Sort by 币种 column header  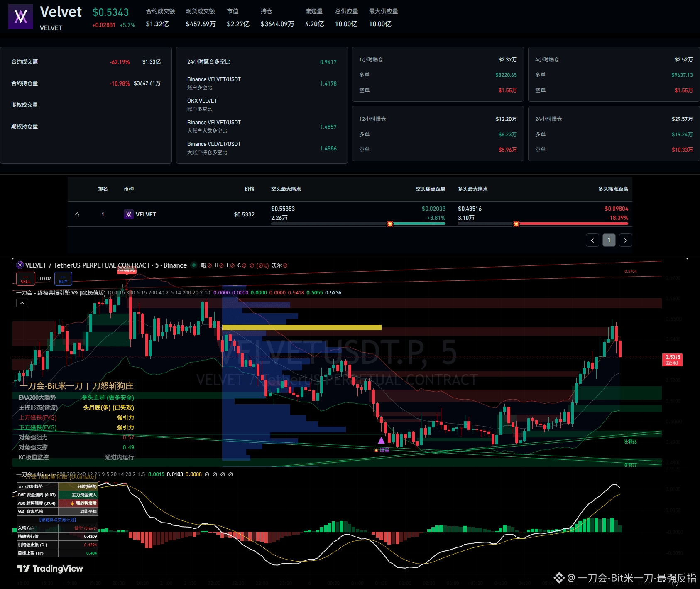pyautogui.click(x=129, y=189)
